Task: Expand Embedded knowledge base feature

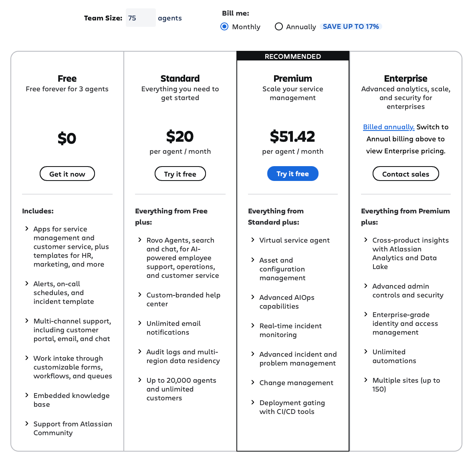Action: click(26, 395)
